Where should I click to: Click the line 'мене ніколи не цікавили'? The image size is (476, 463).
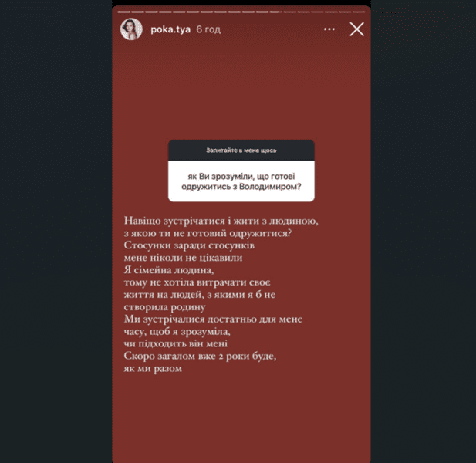pos(183,258)
